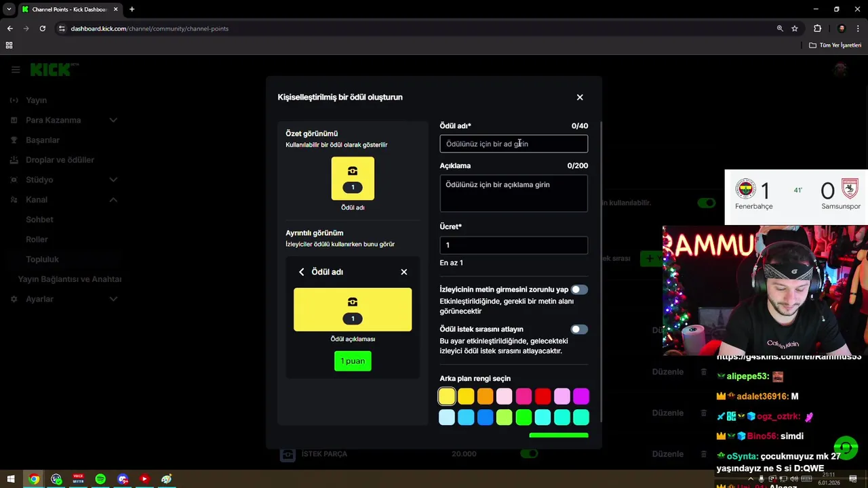Open Stüdyo sidebar section

pyautogui.click(x=39, y=180)
